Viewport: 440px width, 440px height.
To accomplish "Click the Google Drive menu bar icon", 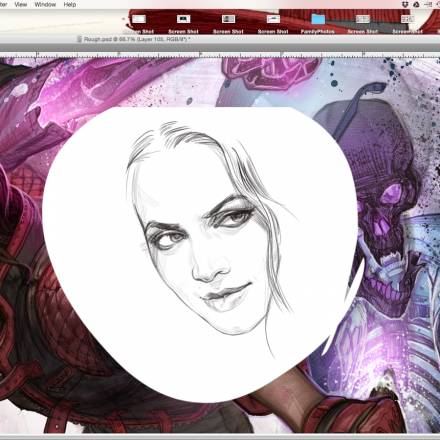I will pos(416,4).
